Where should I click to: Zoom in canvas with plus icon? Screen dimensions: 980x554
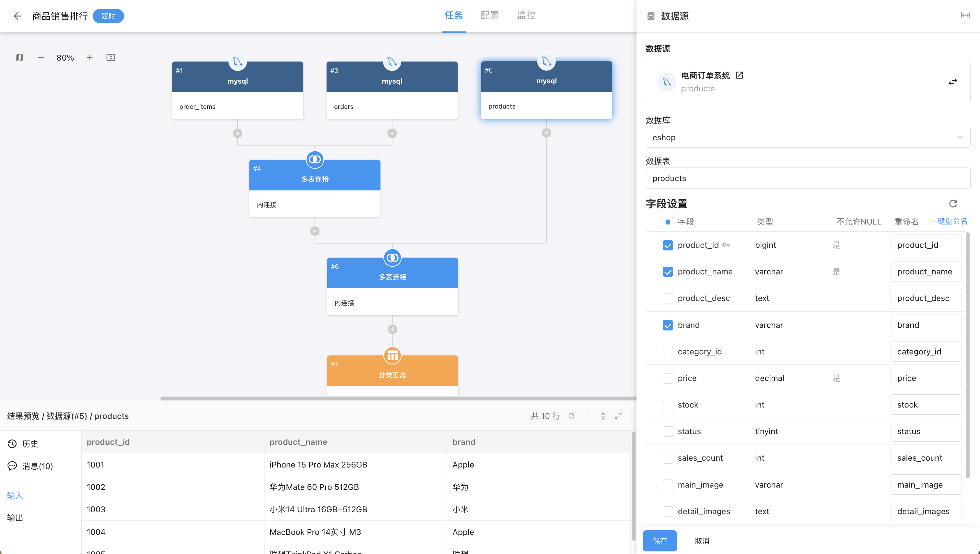tap(89, 57)
